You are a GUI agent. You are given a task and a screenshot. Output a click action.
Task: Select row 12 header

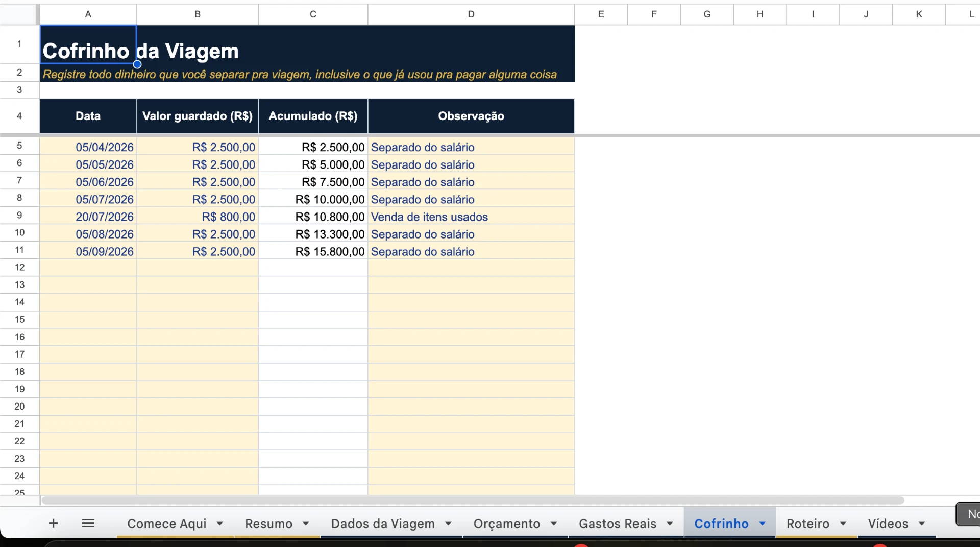pos(19,267)
